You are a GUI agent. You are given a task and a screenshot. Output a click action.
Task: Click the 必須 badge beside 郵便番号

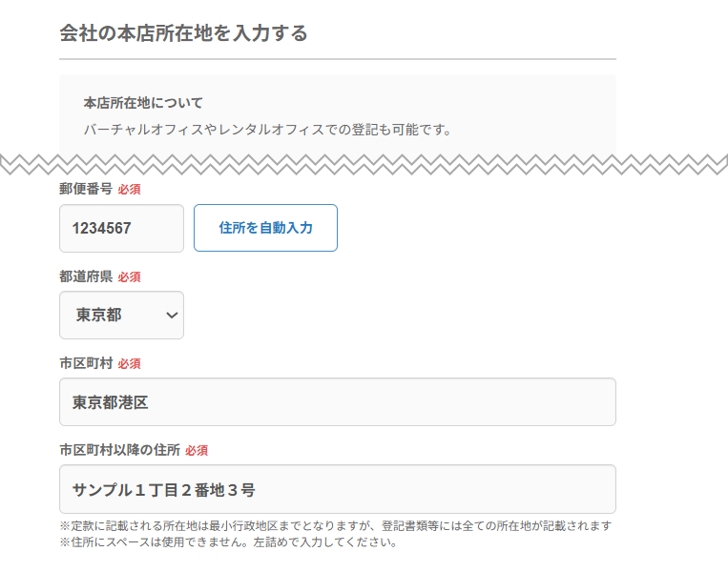tap(130, 190)
